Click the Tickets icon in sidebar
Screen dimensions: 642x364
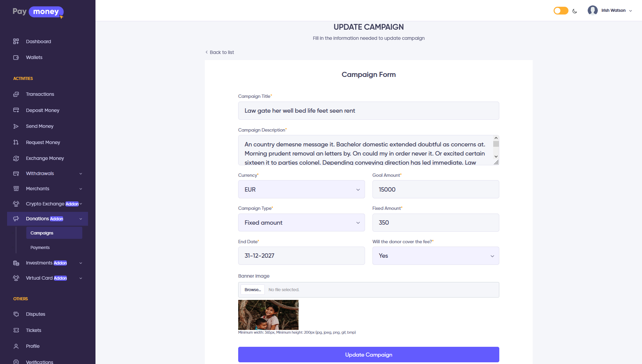[16, 330]
